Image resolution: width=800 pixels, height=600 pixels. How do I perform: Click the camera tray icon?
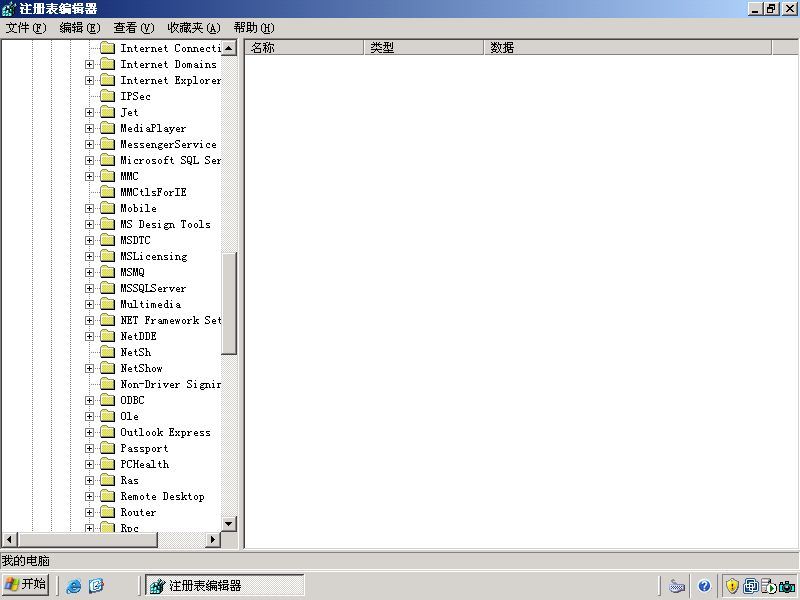787,586
